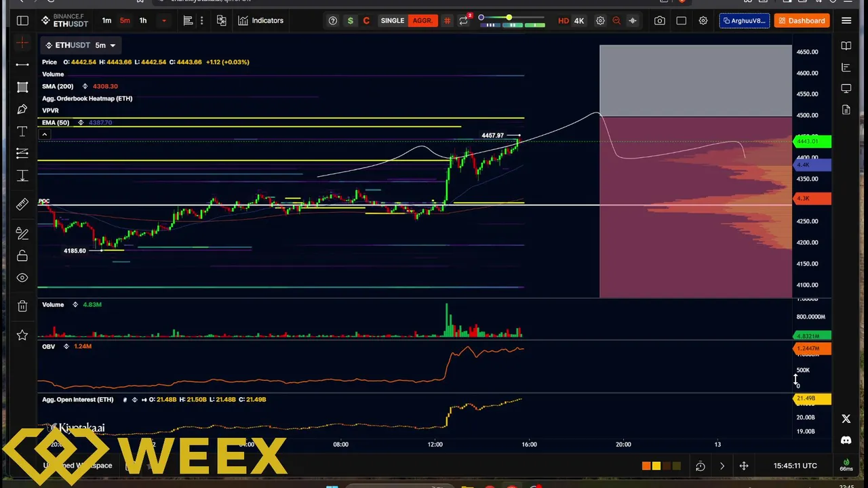Open the Discord link icon

[x=846, y=441]
